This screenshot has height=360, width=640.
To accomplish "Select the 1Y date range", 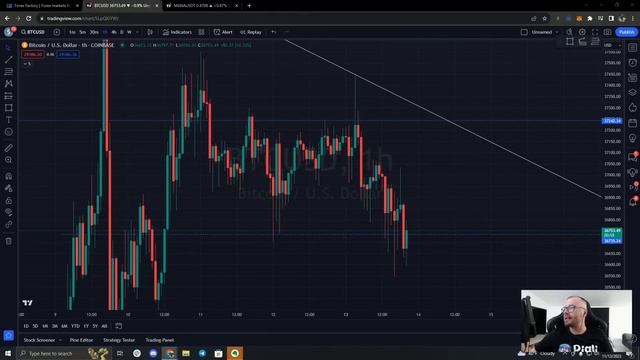I will coord(86,326).
